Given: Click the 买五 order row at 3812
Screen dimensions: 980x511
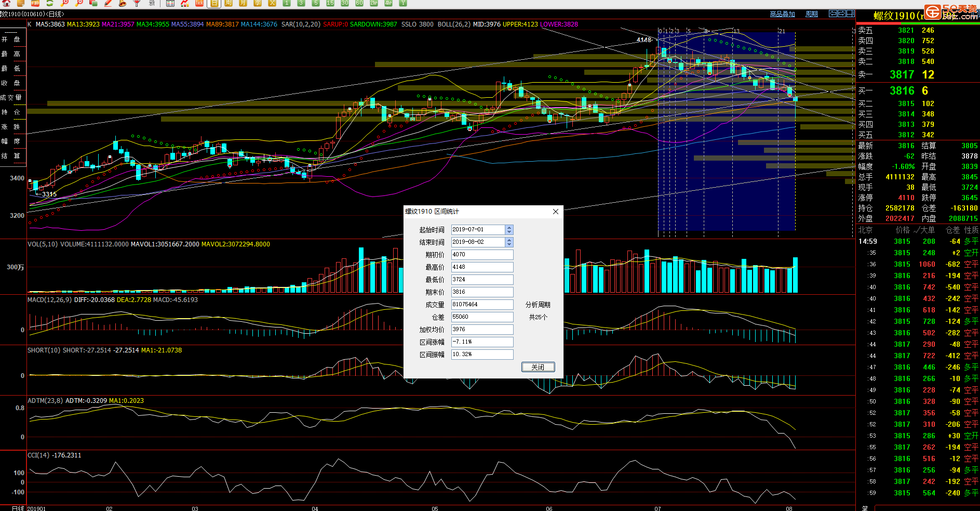Looking at the screenshot, I should click(x=917, y=135).
